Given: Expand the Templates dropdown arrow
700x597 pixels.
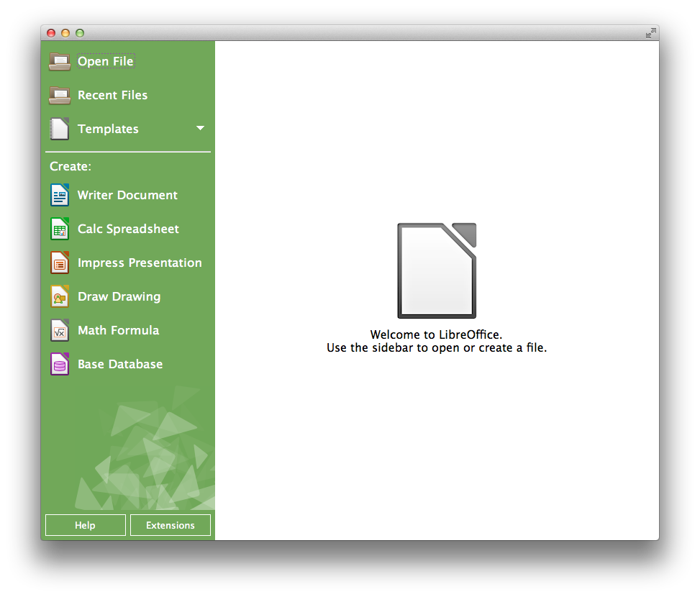Looking at the screenshot, I should tap(201, 129).
